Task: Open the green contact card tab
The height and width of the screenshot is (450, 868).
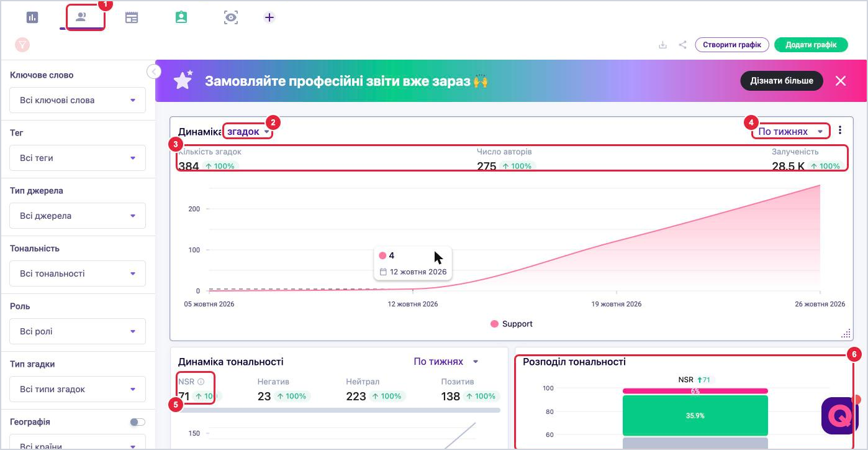Action: pyautogui.click(x=181, y=17)
